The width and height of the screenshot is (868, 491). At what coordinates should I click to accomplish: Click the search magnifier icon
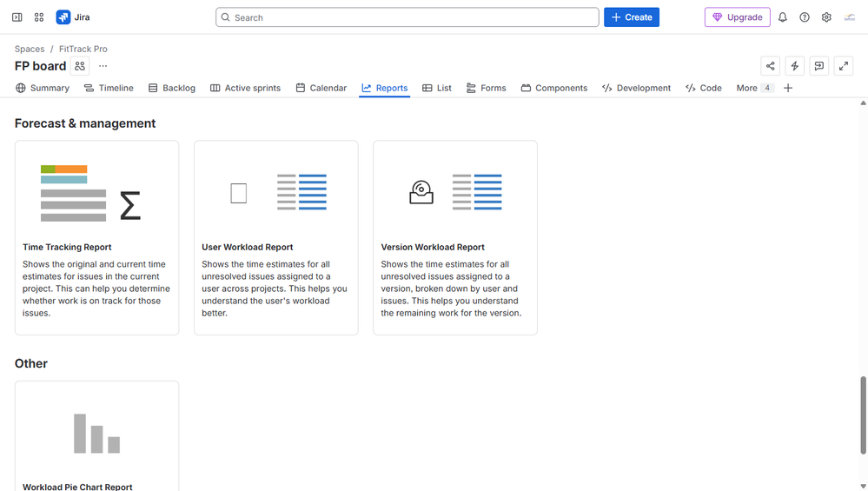(x=225, y=17)
